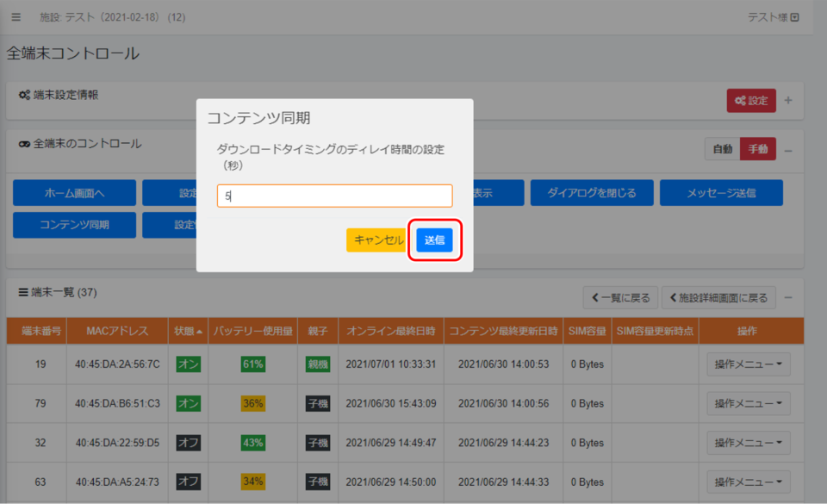The height and width of the screenshot is (504, 827).
Task: Go back with 一覧に戻る button
Action: [620, 298]
